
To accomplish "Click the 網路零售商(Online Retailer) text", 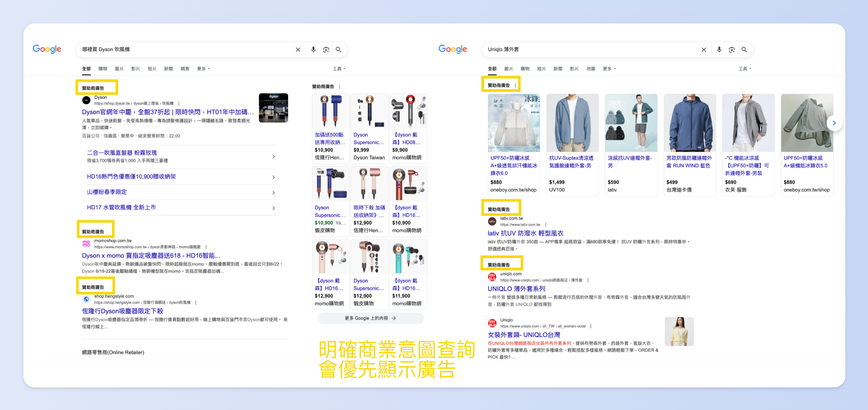I will 113,353.
